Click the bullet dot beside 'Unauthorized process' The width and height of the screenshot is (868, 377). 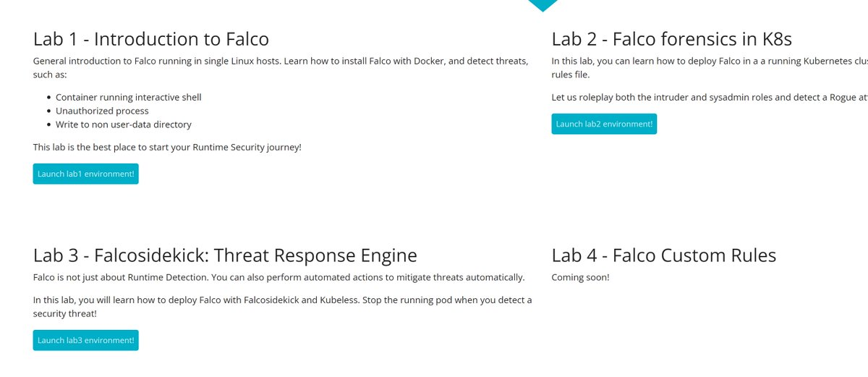[48, 111]
